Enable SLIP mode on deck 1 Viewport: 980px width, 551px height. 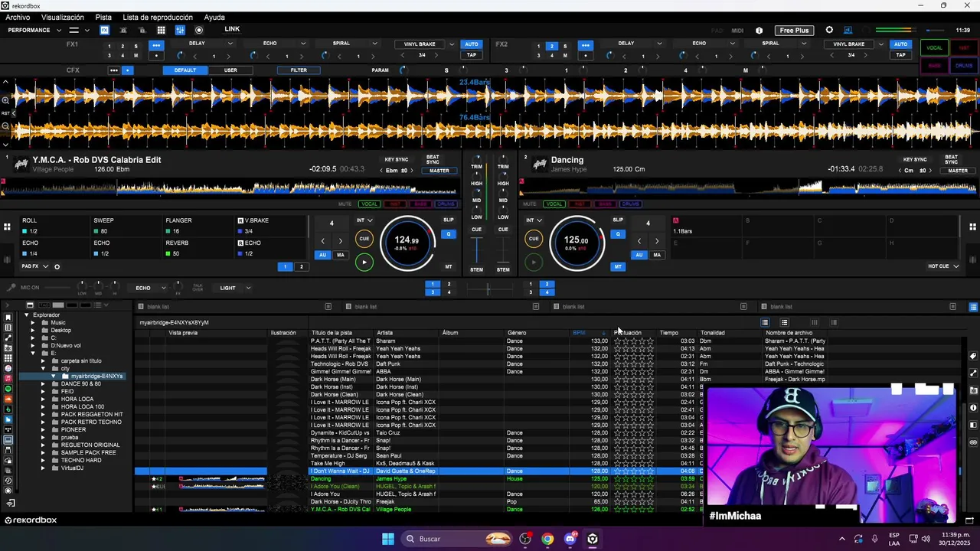[x=449, y=220]
